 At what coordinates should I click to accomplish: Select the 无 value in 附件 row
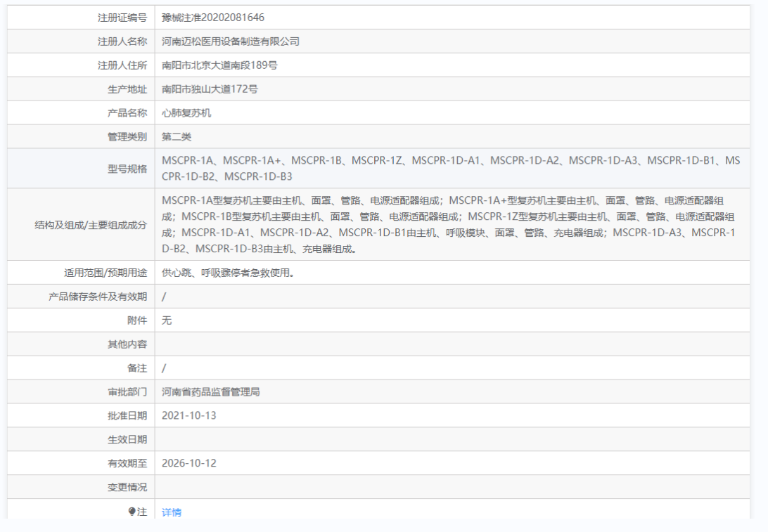click(167, 320)
